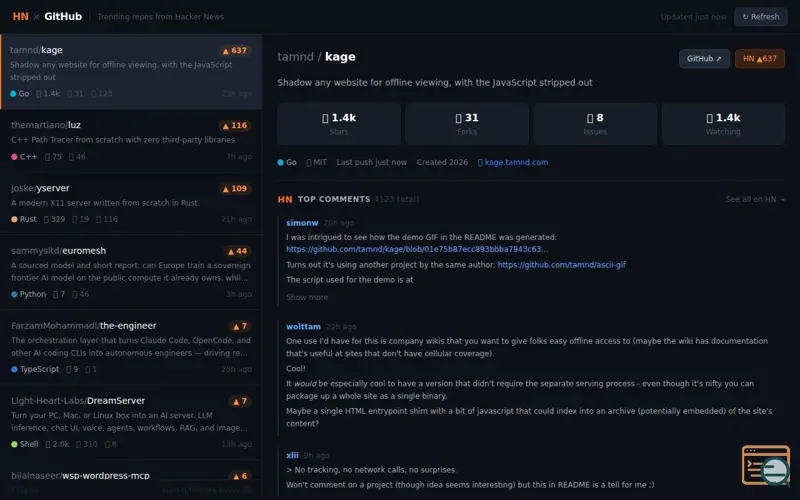Click the Rust language tag on yserver row
800x500 pixels.
tap(24, 219)
